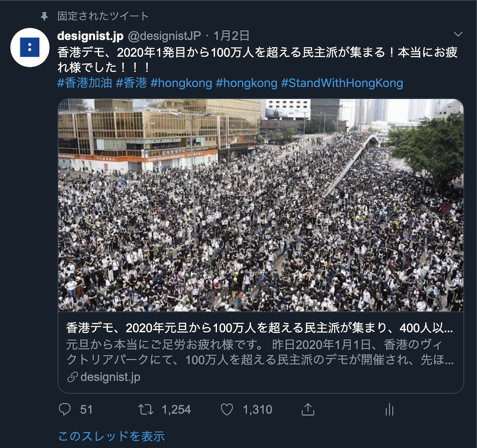Image resolution: width=477 pixels, height=448 pixels.
Task: Click the reply speech bubble icon
Action: 64,409
